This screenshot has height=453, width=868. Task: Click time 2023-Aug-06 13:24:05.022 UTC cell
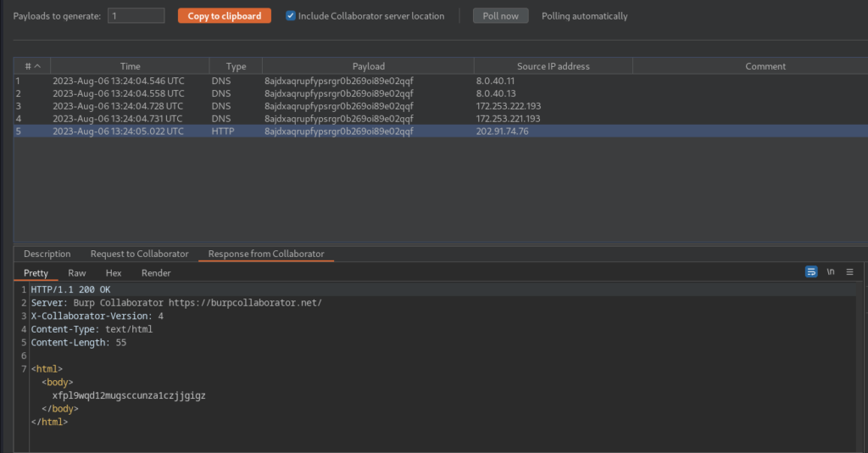click(x=119, y=131)
